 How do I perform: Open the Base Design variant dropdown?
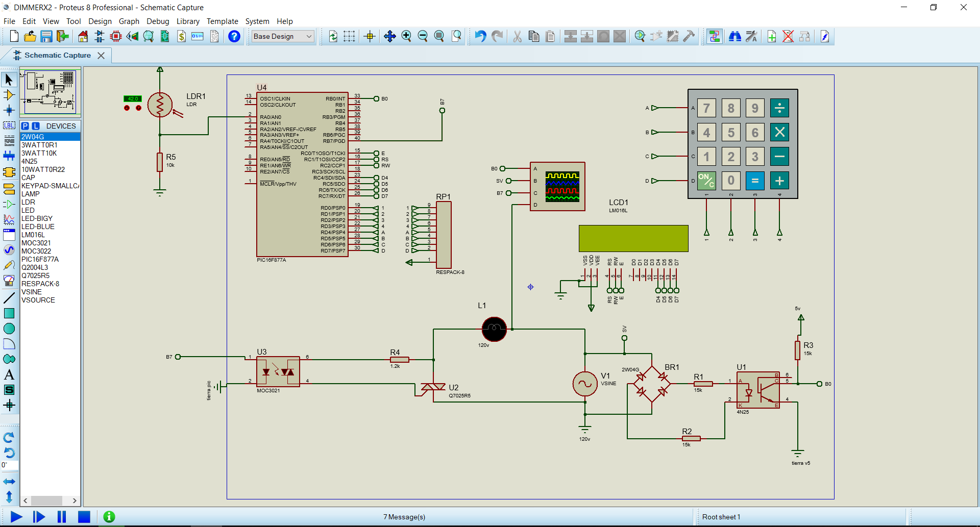pyautogui.click(x=283, y=36)
